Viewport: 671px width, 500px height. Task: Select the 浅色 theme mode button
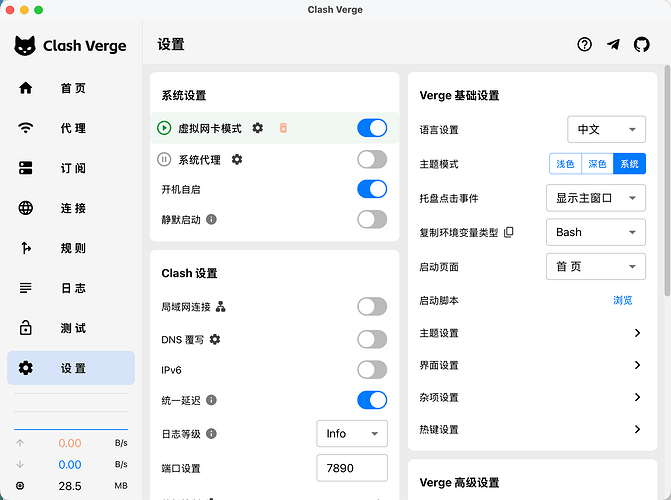pos(565,164)
